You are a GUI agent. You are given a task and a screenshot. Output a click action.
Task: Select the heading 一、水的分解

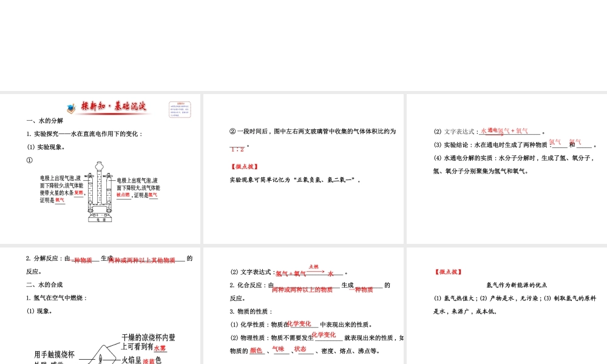click(x=45, y=121)
